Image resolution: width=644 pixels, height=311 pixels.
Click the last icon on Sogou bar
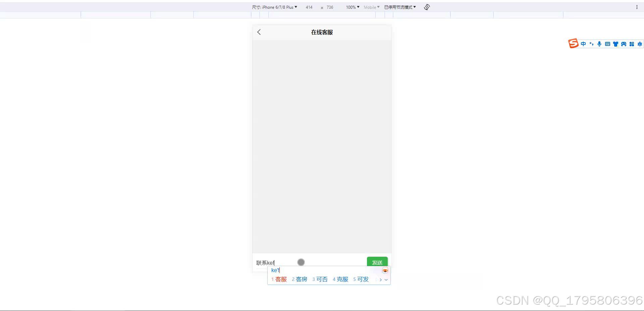[640, 44]
